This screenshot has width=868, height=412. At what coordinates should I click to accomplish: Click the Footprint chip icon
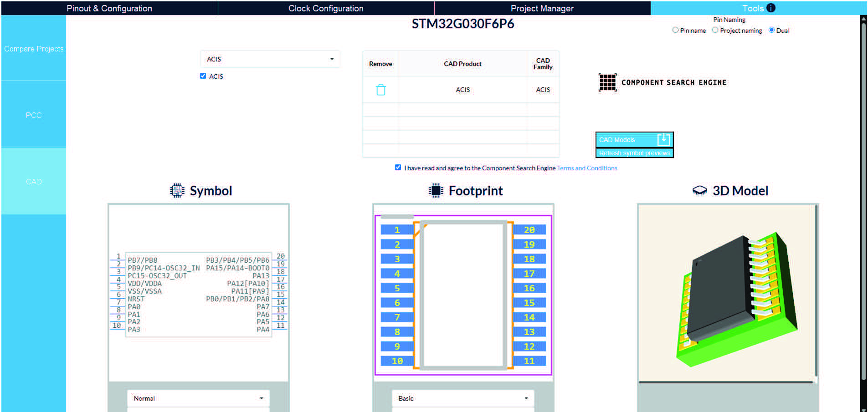coord(436,190)
